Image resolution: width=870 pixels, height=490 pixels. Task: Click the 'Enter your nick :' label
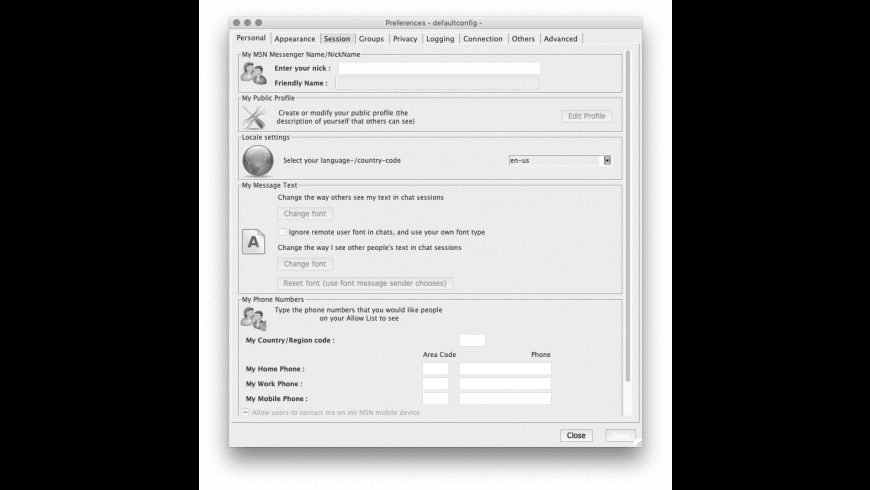point(302,68)
